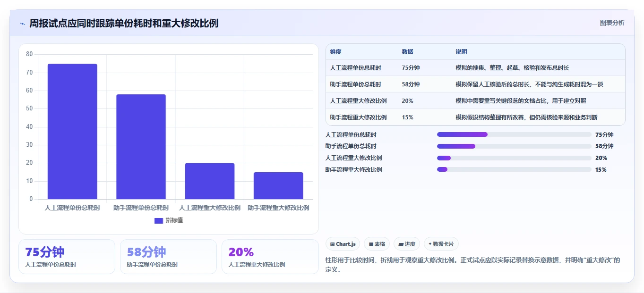The image size is (644, 293).
Task: Click the 人工流程重大修改比例 bar in chart
Action: point(210,181)
